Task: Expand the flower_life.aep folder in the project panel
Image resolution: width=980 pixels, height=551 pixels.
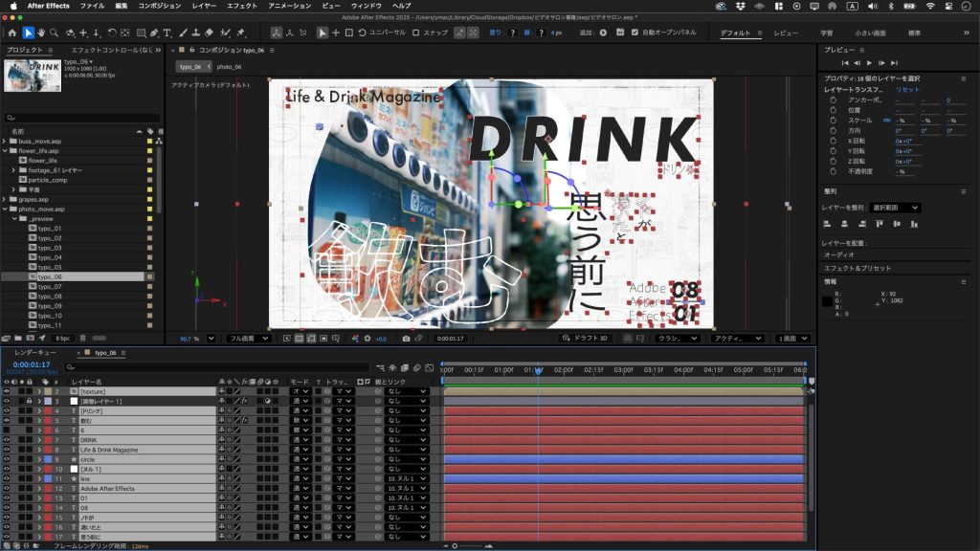Action: point(5,150)
